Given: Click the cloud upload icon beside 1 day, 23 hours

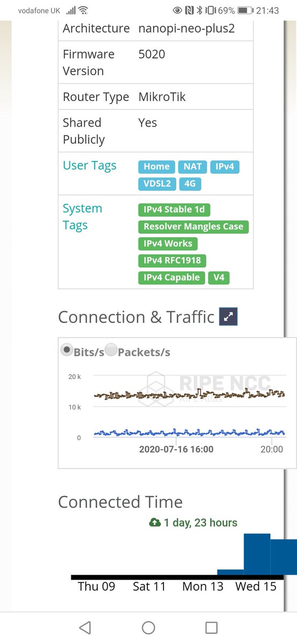Looking at the screenshot, I should pyautogui.click(x=154, y=523).
